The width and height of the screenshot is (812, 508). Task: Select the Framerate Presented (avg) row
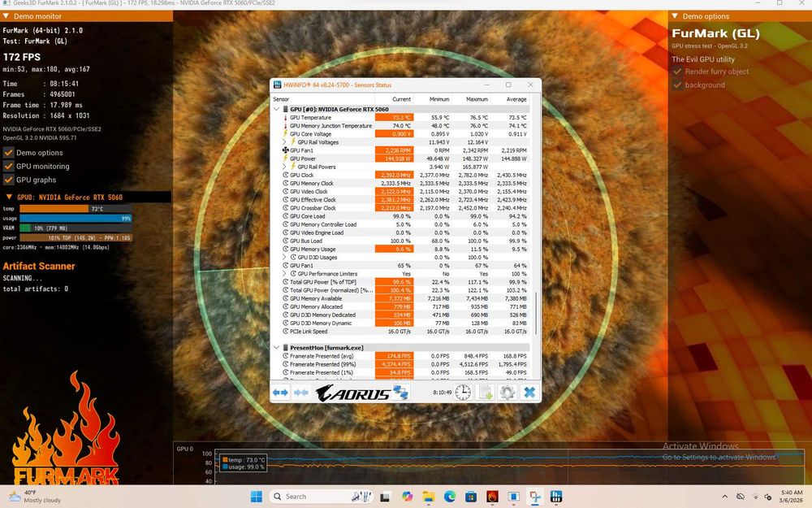click(x=400, y=356)
